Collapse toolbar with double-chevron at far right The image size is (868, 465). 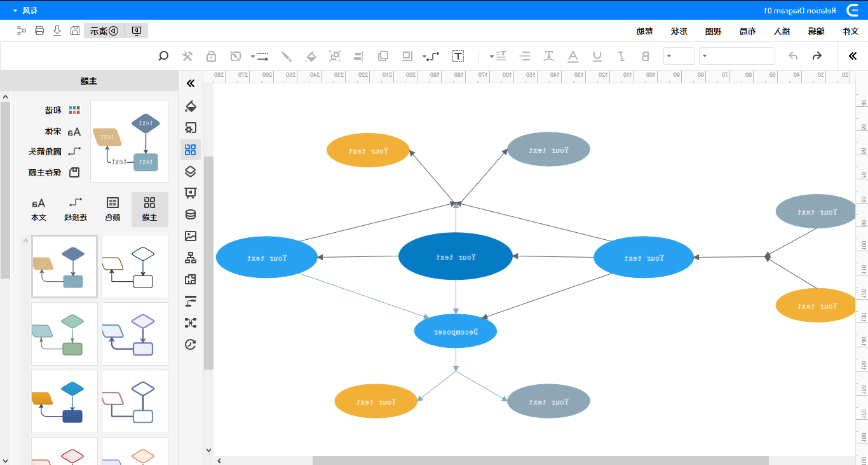(853, 56)
